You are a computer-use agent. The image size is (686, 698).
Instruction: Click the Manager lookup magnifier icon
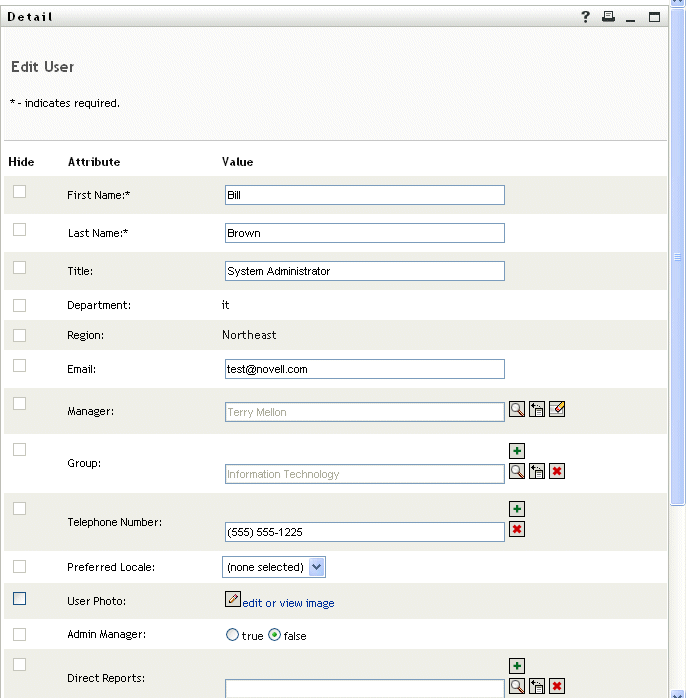516,409
